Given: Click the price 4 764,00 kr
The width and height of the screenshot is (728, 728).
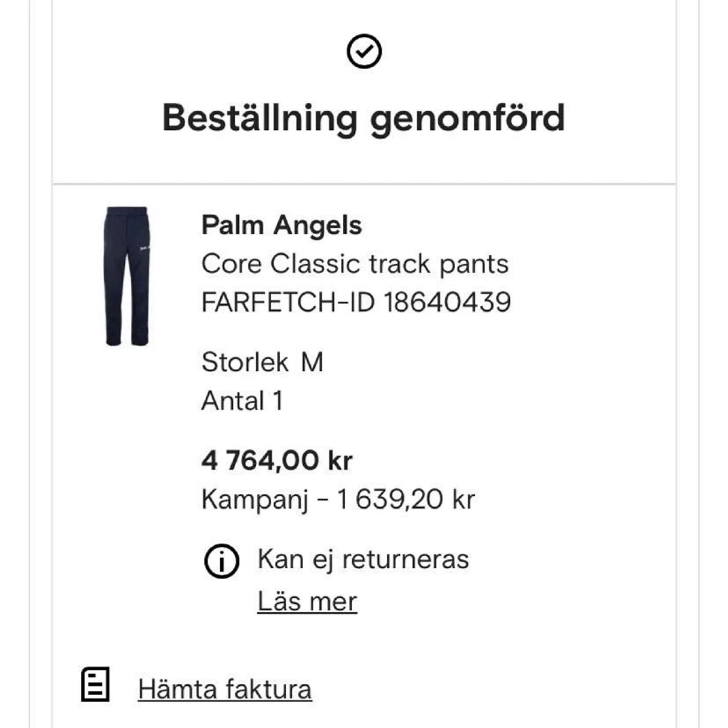Looking at the screenshot, I should (276, 461).
